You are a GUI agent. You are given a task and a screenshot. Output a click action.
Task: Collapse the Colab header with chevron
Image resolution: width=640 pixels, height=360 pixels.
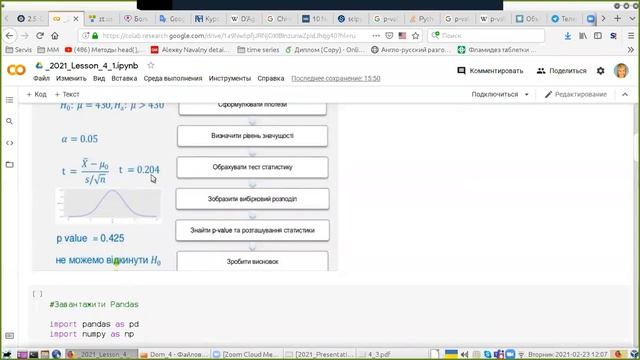[x=625, y=94]
